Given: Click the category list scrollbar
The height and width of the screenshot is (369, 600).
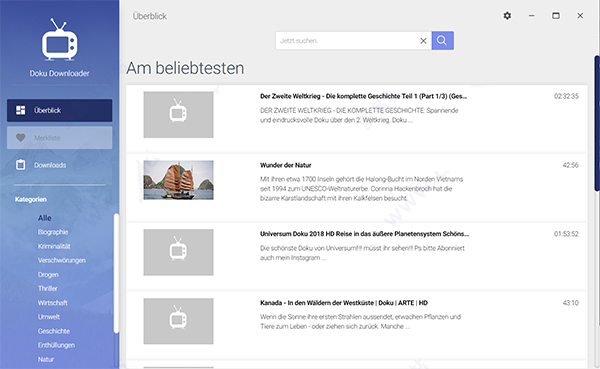Looking at the screenshot, I should 116,273.
